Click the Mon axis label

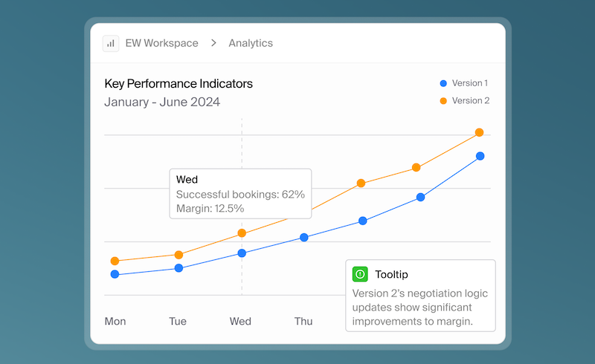(x=115, y=322)
